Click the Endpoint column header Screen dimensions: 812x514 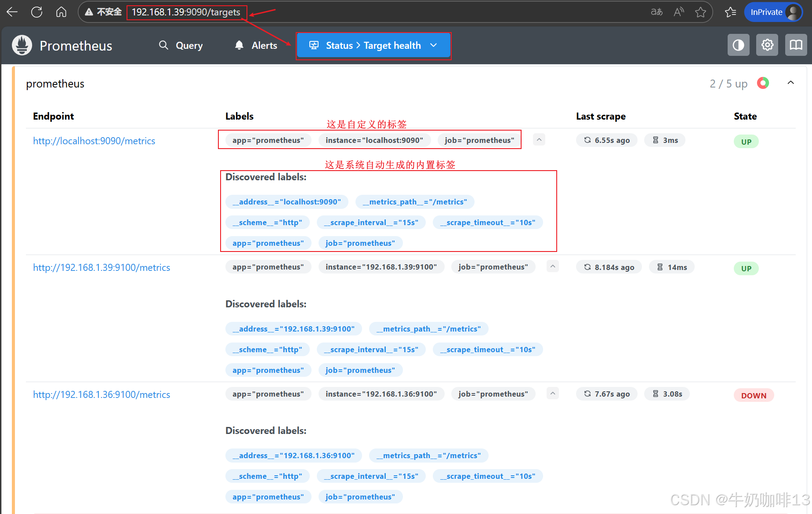pyautogui.click(x=53, y=116)
